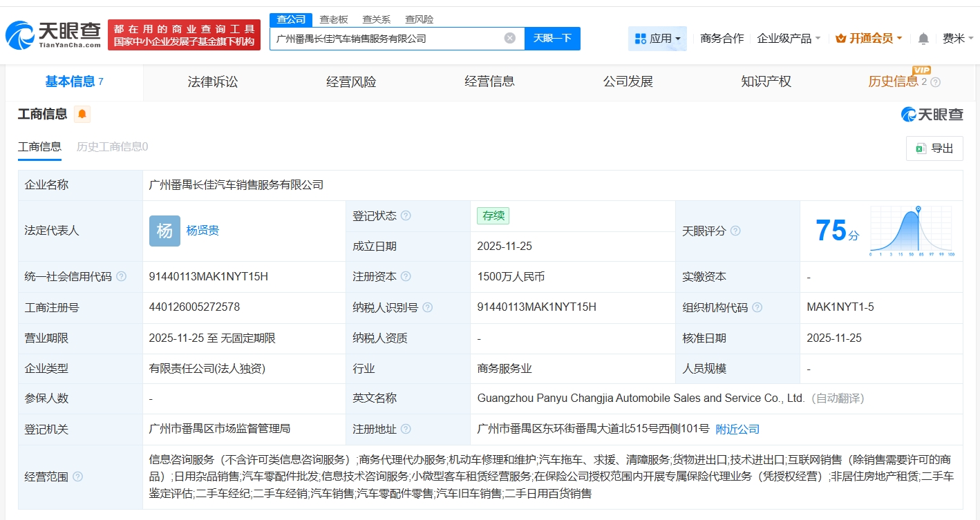The width and height of the screenshot is (980, 520).
Task: Click help icon beside 组织机构代码
Action: [x=757, y=307]
